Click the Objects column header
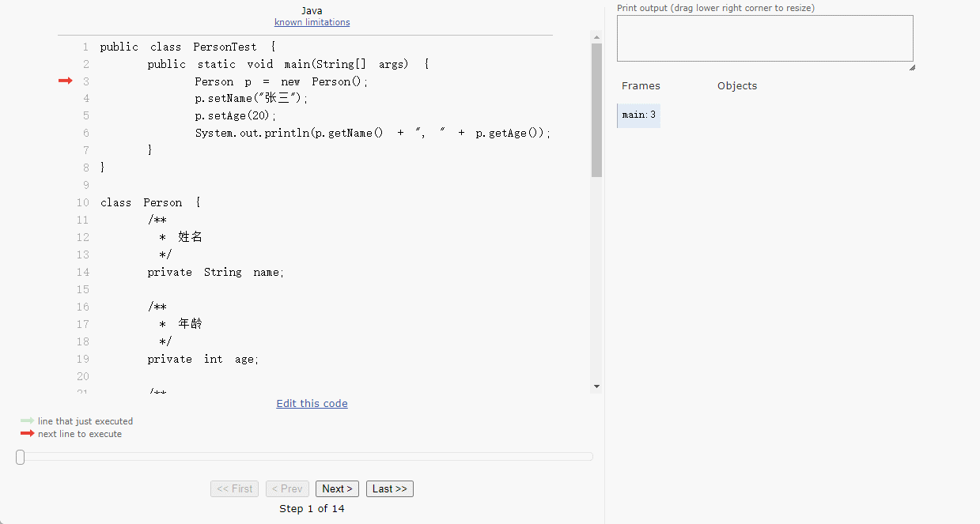This screenshot has width=980, height=524. (736, 86)
